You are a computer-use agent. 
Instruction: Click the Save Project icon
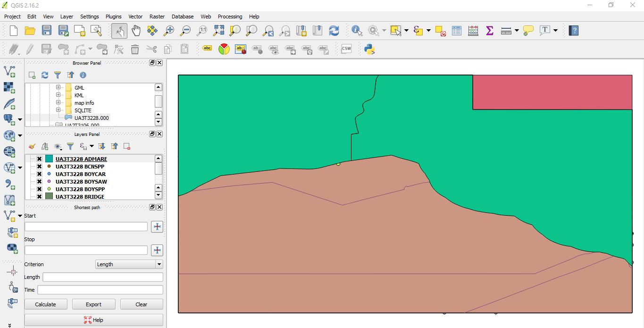point(46,31)
